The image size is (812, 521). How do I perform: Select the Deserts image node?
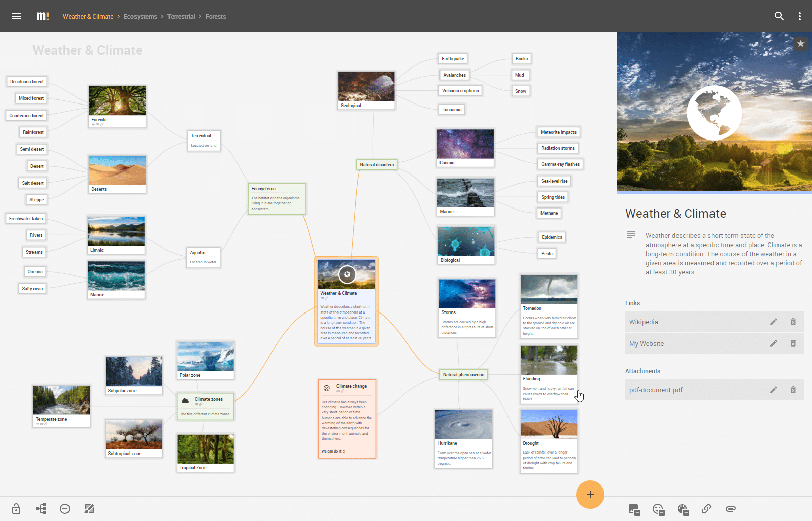tap(117, 174)
